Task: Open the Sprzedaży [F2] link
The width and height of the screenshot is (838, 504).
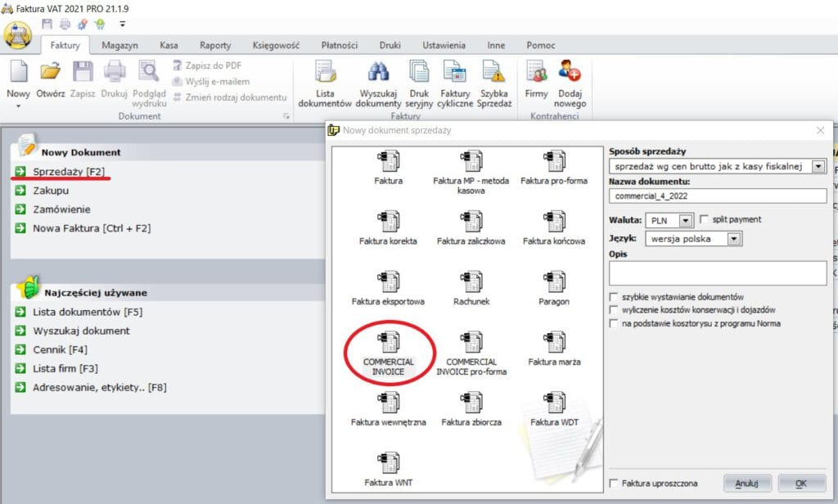Action: [x=68, y=171]
